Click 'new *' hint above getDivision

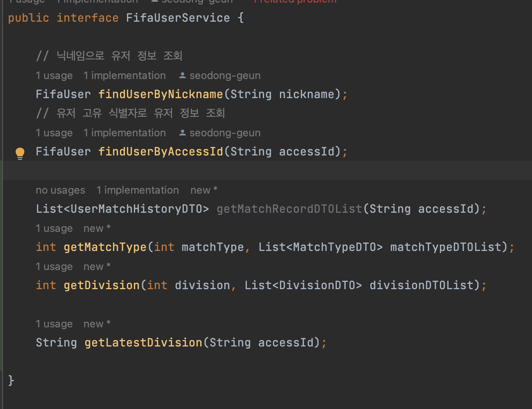point(97,267)
